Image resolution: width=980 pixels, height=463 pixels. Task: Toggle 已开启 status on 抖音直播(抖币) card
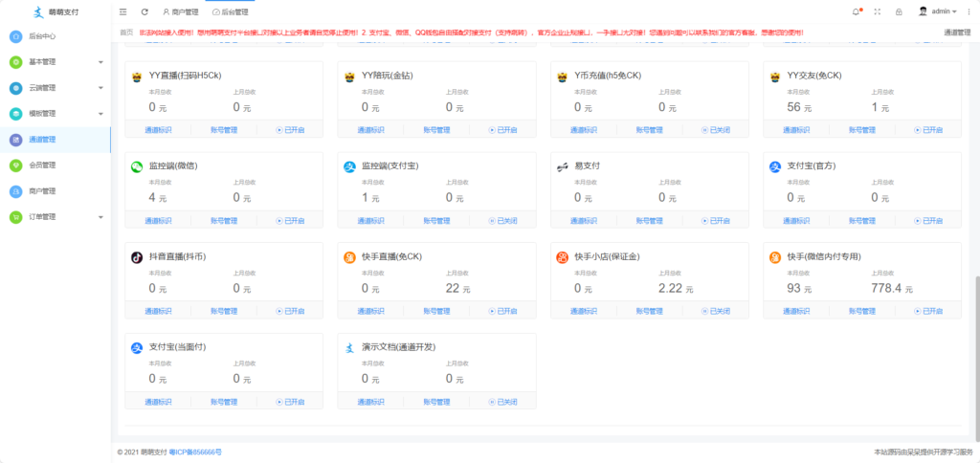(290, 311)
